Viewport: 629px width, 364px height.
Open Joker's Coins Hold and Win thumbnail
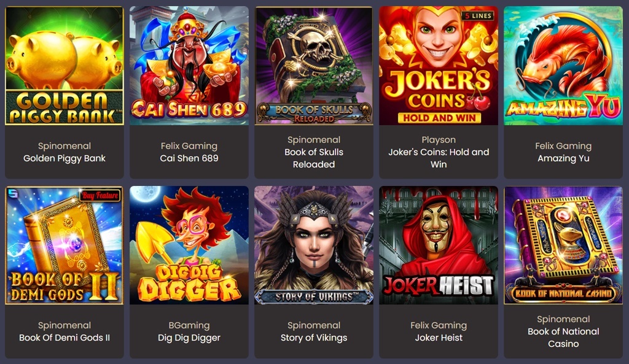[439, 65]
